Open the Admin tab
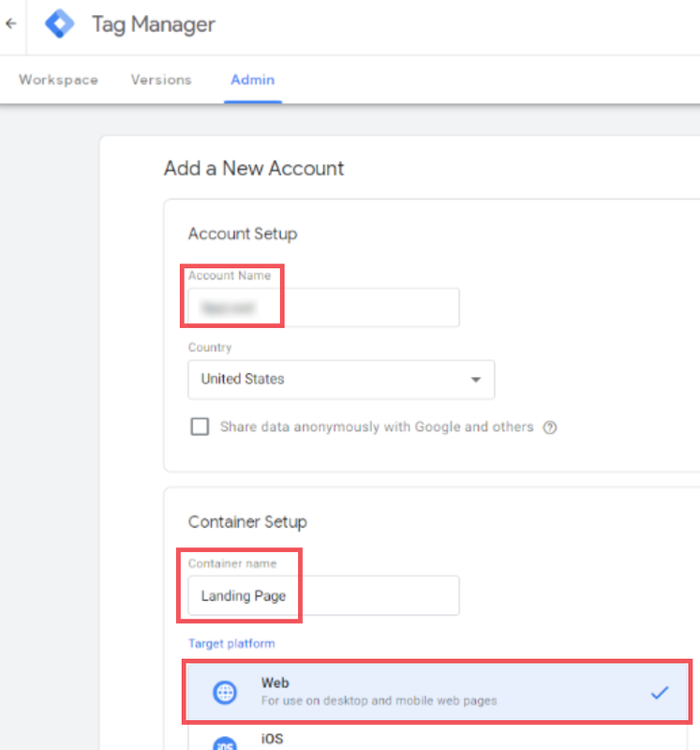Image resolution: width=700 pixels, height=750 pixels. tap(252, 80)
